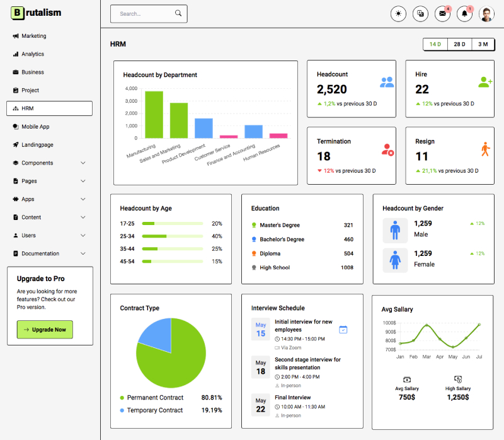This screenshot has height=440, width=504.
Task: Click the user profile avatar
Action: tap(486, 13)
